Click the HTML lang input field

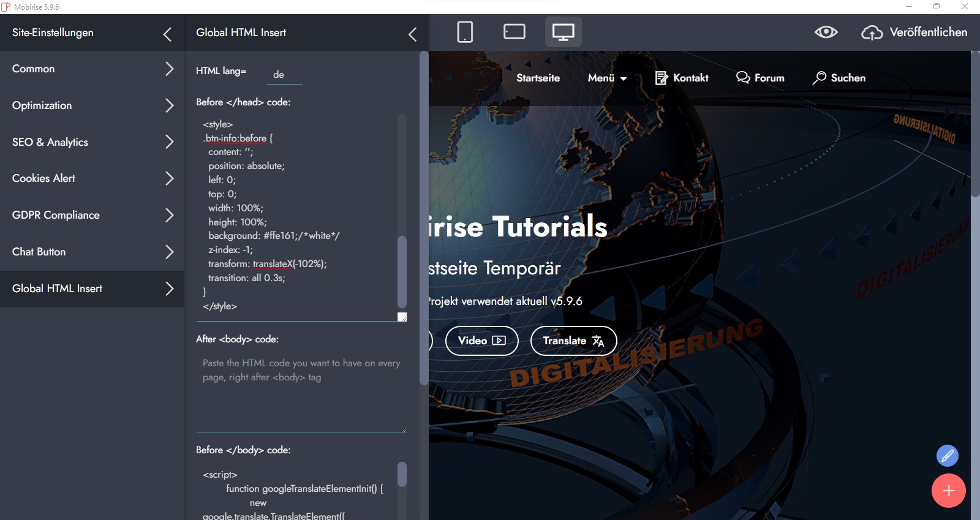pos(285,74)
